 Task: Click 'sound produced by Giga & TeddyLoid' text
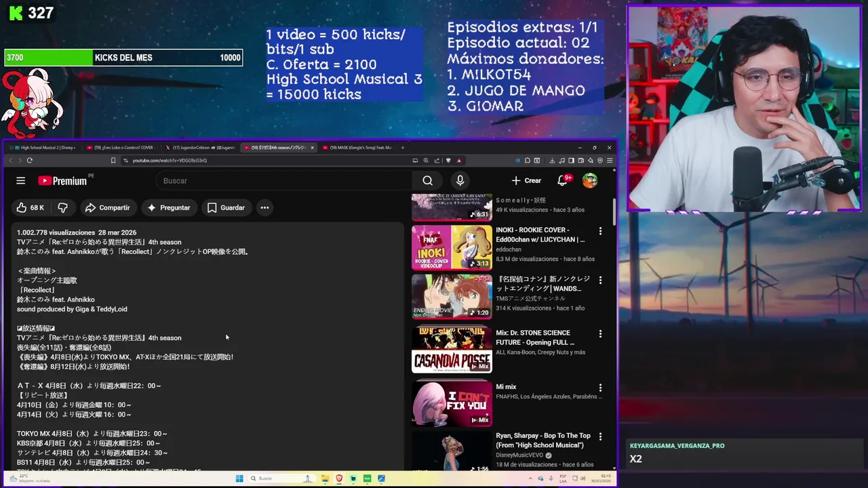coord(72,309)
